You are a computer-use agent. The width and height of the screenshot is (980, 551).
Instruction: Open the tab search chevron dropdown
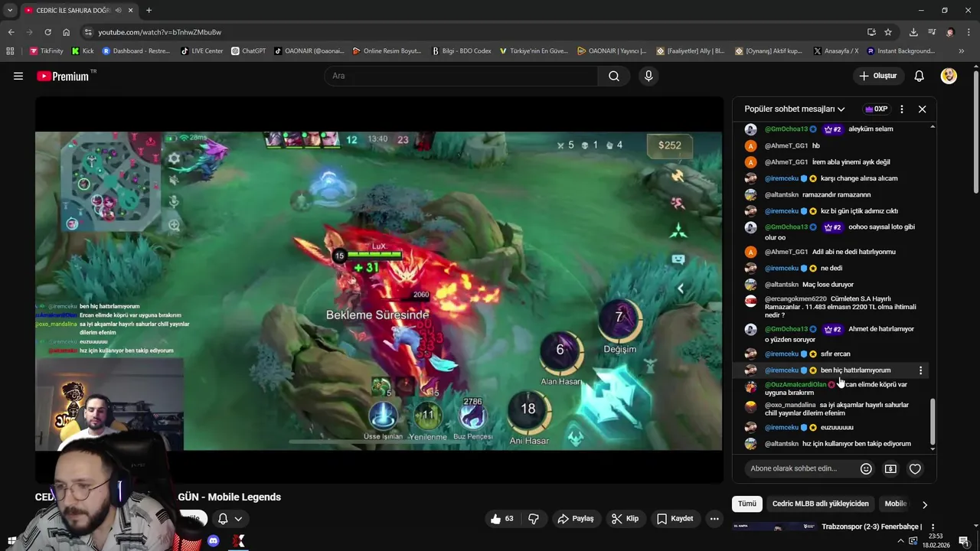(x=10, y=11)
